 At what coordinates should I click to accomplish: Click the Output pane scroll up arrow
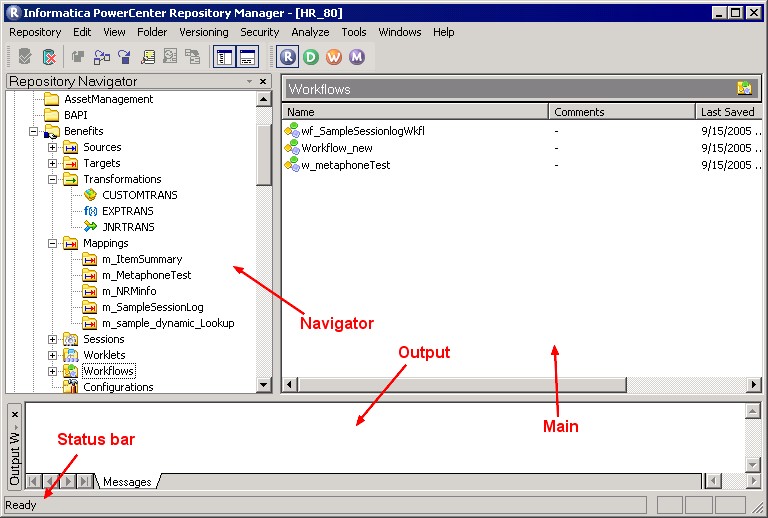[x=752, y=411]
